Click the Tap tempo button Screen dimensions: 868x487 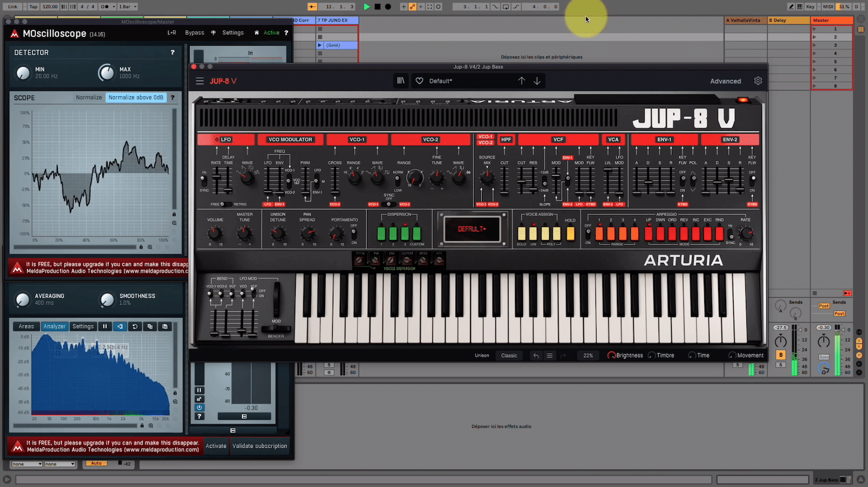(34, 7)
